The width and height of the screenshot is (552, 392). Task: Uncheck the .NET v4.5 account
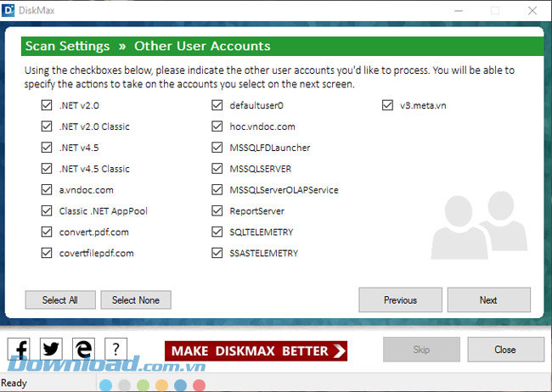pos(47,148)
